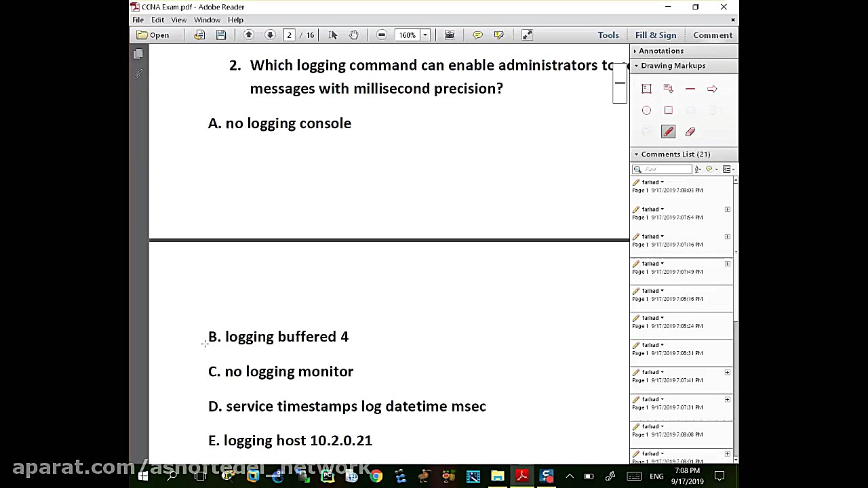Click the convert to PDF online icon
Viewport: 868px width, 488px height.
click(x=199, y=35)
